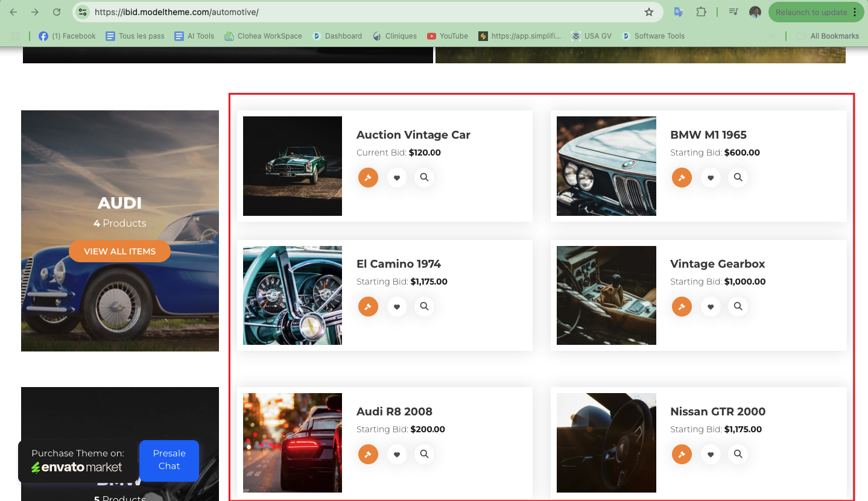Open the Cliniques bookmark
Viewport: 868px width, 501px height.
point(394,36)
